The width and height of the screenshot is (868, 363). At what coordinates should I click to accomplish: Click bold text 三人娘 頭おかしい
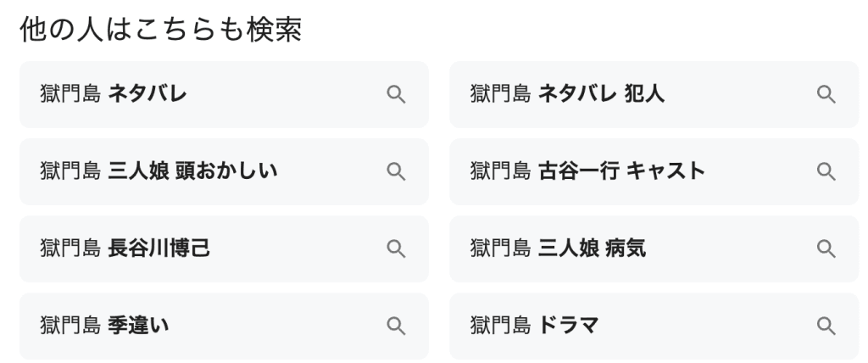click(193, 171)
